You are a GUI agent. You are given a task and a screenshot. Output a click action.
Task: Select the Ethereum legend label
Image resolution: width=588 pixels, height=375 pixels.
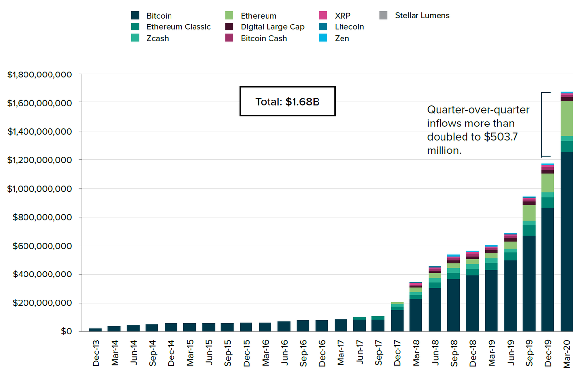coord(259,16)
